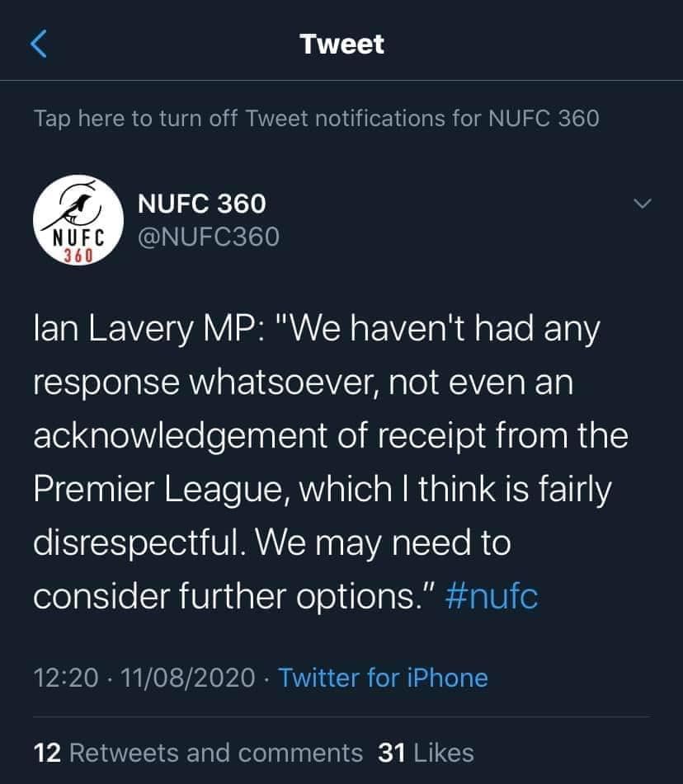The image size is (683, 784).
Task: Open the @NUFC360 handle
Action: [207, 237]
